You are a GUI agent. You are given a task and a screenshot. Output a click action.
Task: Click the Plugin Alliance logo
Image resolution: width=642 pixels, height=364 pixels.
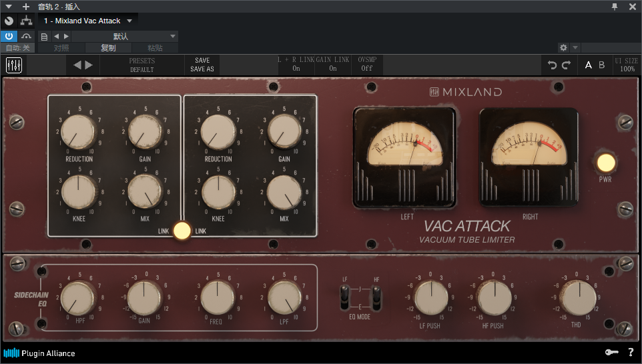pyautogui.click(x=39, y=353)
